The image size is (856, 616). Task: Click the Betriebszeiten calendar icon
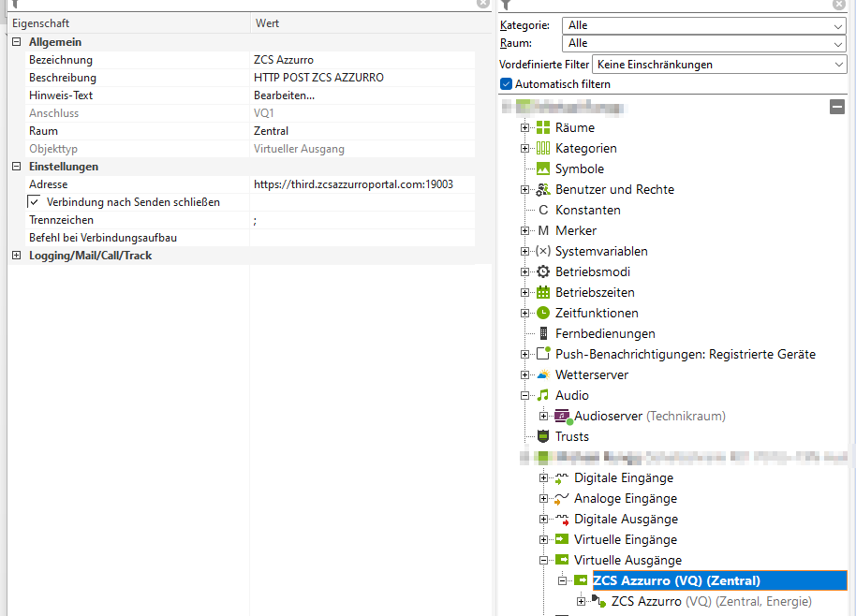tap(543, 293)
